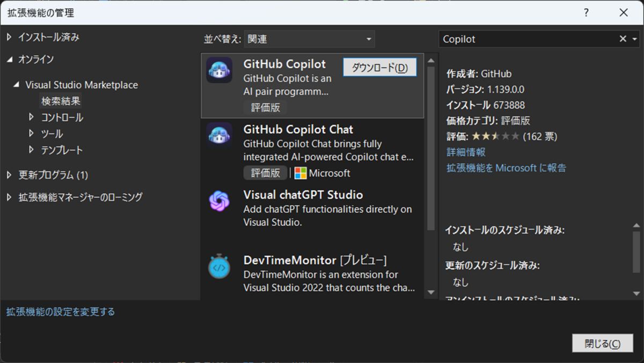Click the 評価版 tag under GitHub Copilot
This screenshot has height=363, width=644.
(x=266, y=107)
